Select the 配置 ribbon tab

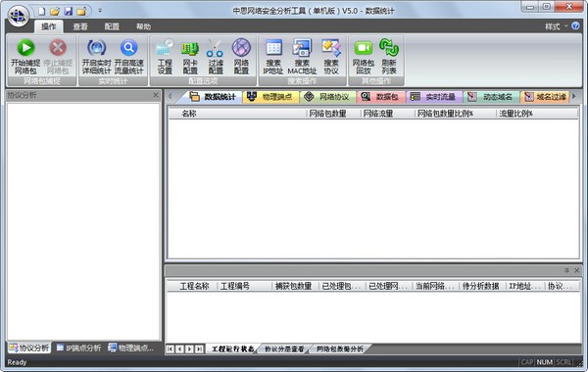112,26
